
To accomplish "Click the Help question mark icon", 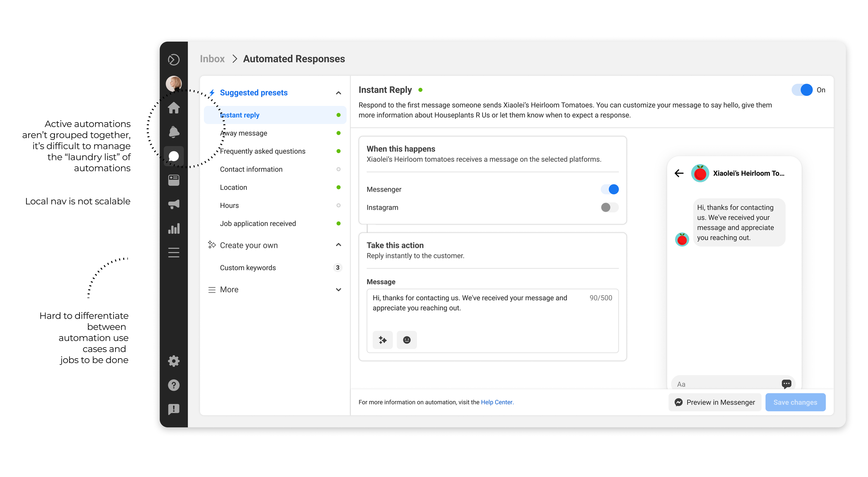I will tap(174, 385).
